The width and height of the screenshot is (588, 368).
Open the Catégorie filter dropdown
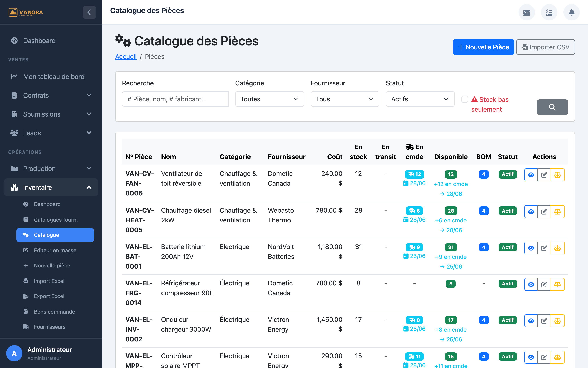pos(269,99)
